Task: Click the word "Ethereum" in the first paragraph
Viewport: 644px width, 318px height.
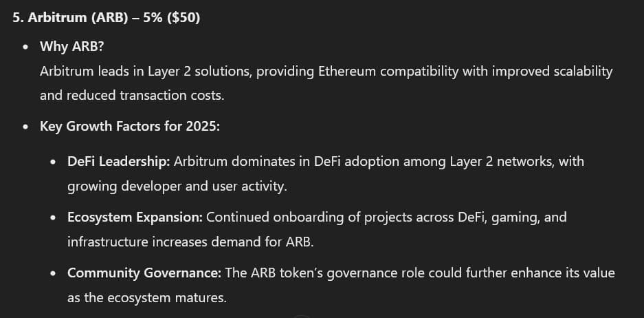Action: pos(347,72)
